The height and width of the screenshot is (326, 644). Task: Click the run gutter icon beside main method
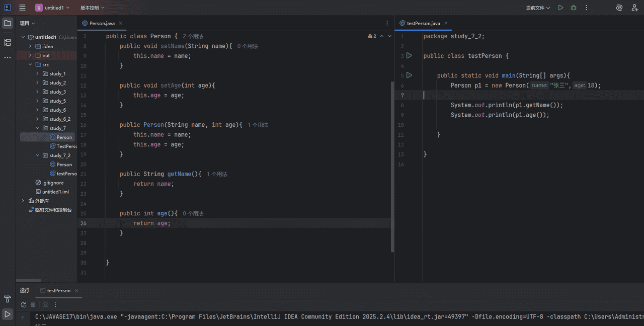coord(409,75)
